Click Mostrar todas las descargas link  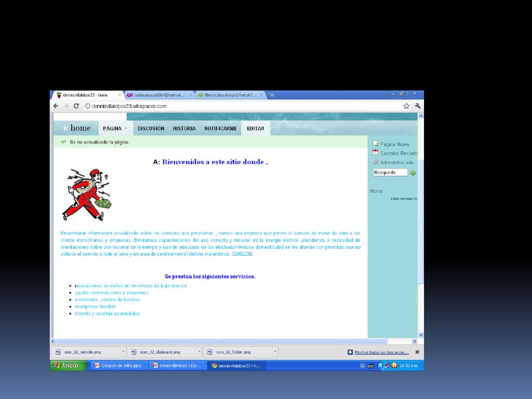pyautogui.click(x=382, y=352)
